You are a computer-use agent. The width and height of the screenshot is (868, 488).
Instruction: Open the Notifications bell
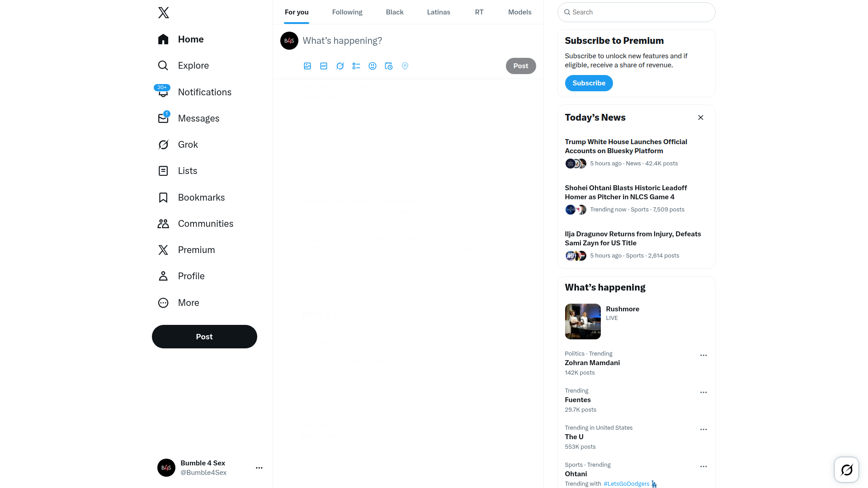point(163,92)
